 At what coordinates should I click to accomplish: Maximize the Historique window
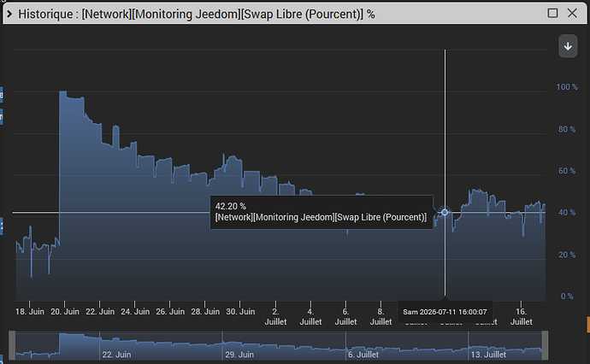point(552,13)
